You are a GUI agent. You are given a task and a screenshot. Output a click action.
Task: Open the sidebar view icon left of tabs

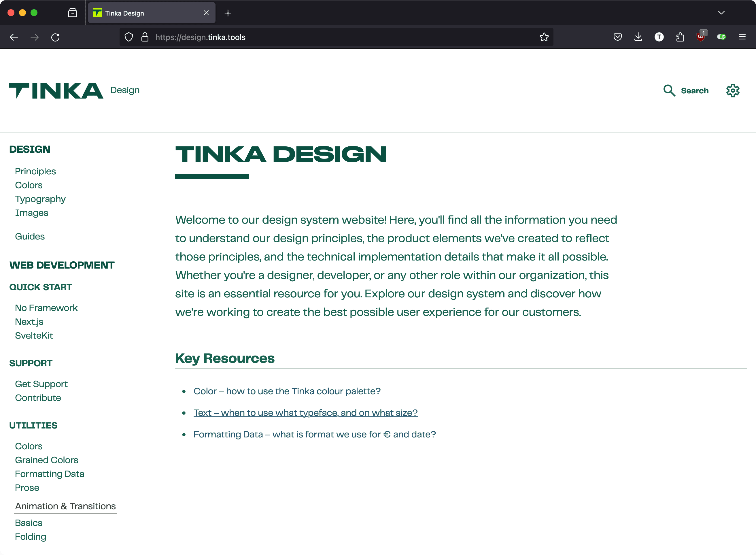click(x=72, y=13)
